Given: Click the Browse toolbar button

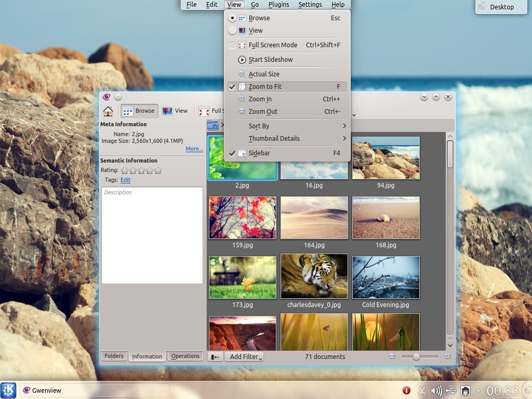Looking at the screenshot, I should pyautogui.click(x=139, y=111).
